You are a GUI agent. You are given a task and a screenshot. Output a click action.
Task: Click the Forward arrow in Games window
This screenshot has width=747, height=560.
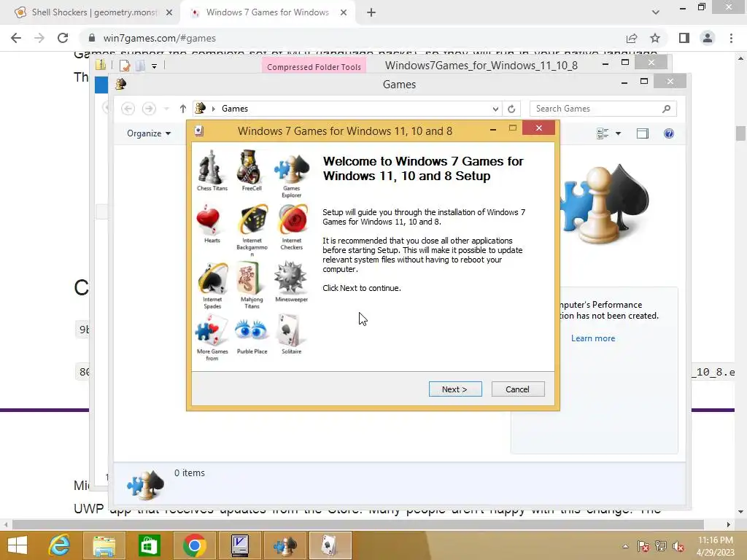tap(149, 109)
